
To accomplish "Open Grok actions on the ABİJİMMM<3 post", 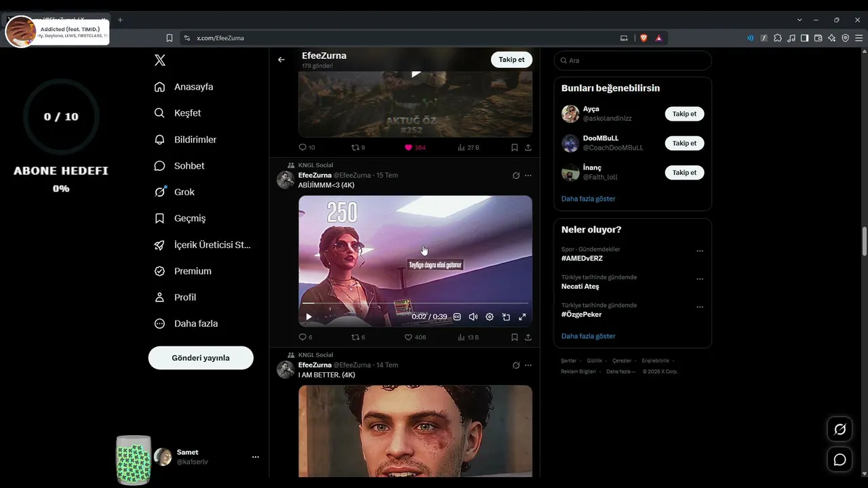I will tap(516, 176).
